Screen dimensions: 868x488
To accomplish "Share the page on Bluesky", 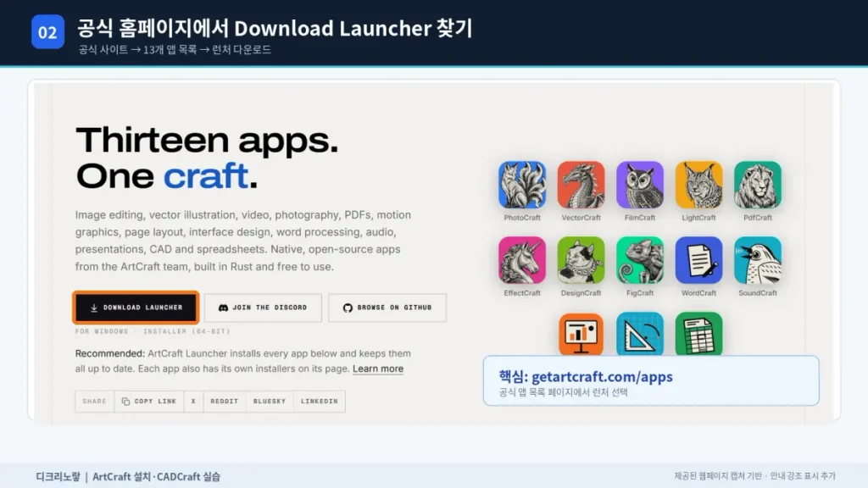I will (x=270, y=401).
